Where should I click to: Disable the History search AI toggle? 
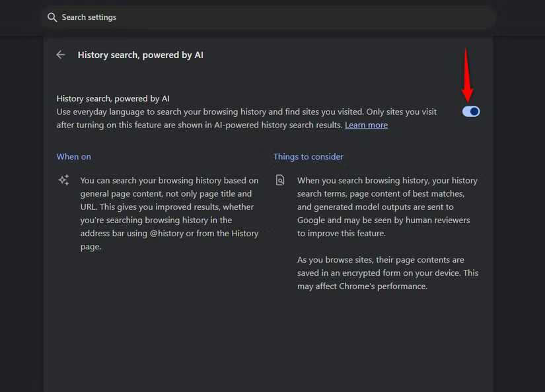pos(471,112)
